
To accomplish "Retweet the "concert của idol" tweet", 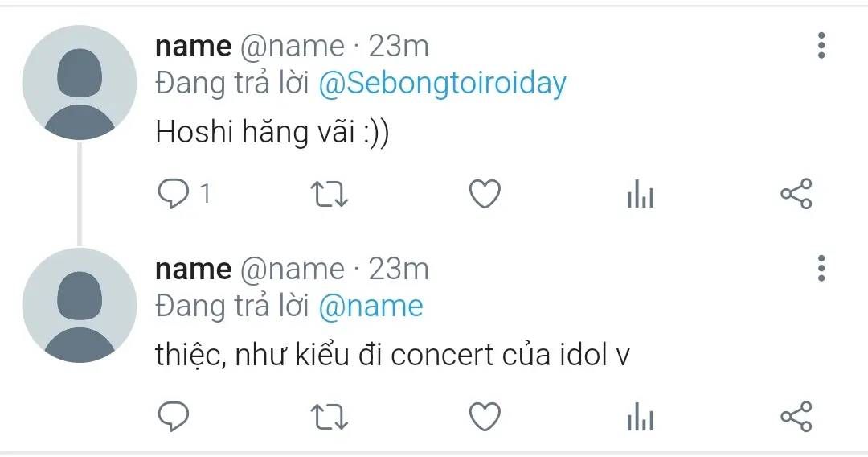I will click(329, 416).
